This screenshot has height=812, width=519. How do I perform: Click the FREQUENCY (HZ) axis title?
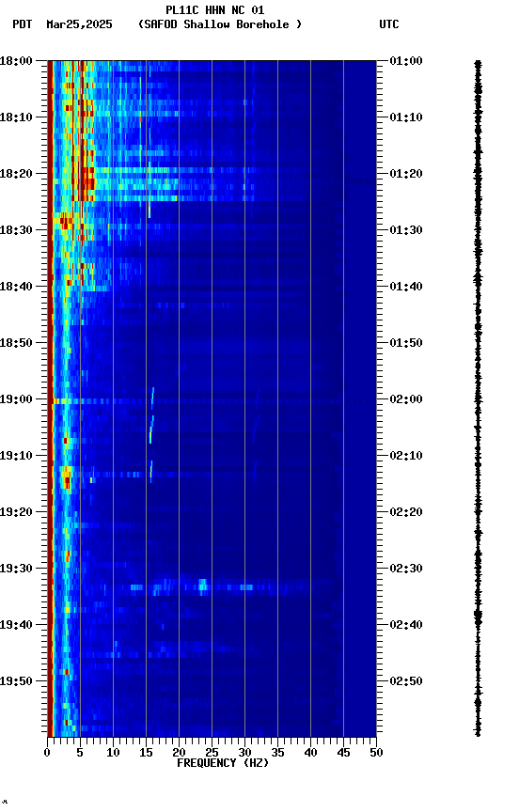223,763
